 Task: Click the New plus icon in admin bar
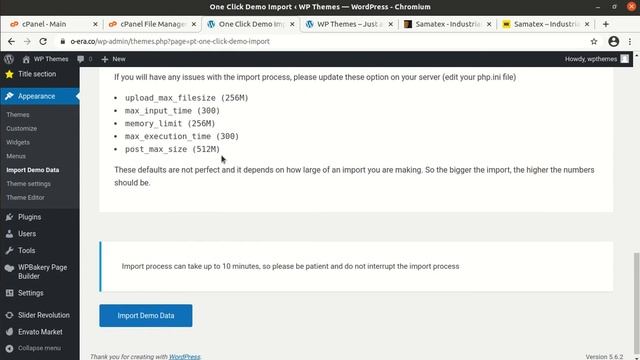coord(105,59)
